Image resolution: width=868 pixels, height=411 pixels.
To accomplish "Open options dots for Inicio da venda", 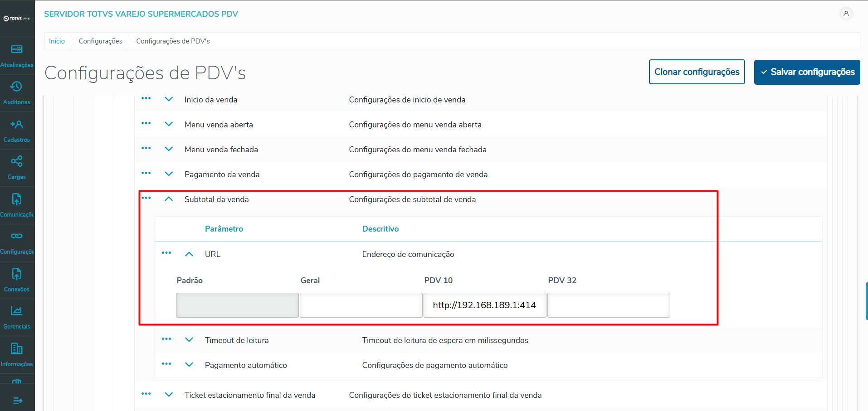I will click(x=146, y=98).
